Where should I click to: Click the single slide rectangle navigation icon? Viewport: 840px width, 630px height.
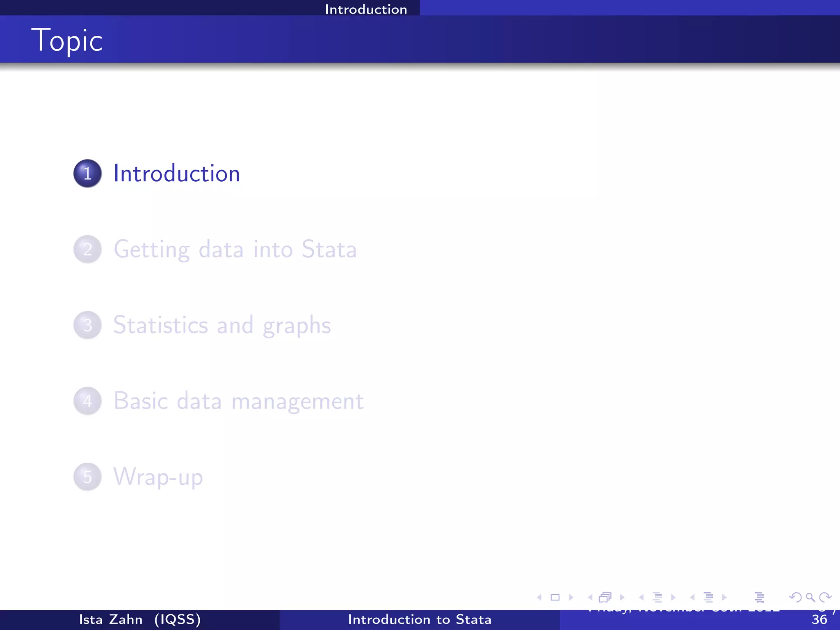point(555,597)
